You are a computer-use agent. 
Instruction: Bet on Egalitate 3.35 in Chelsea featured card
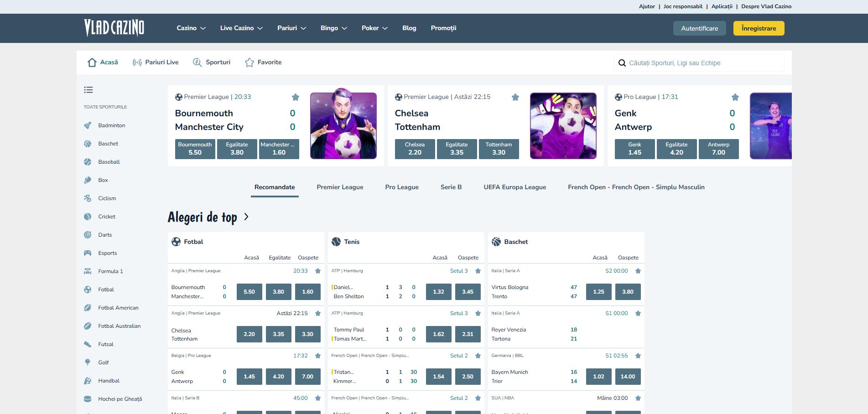pos(457,149)
